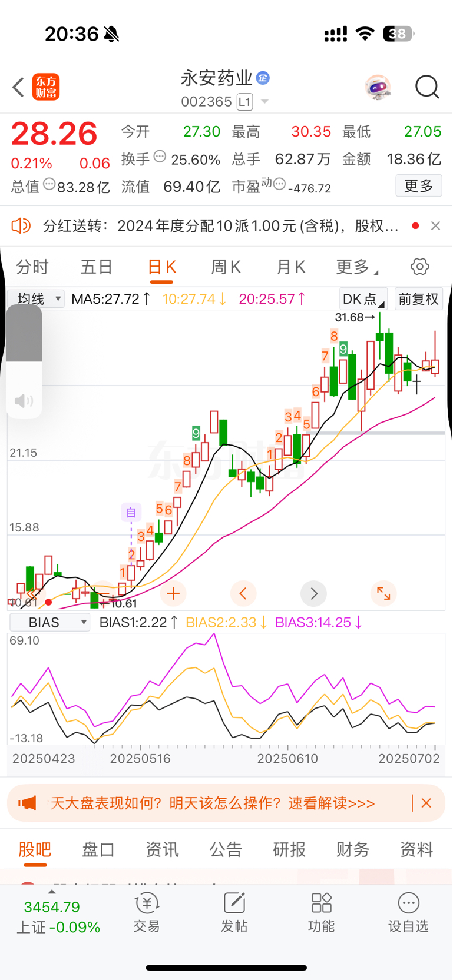Expand the 上证 index ticker panel
The width and height of the screenshot is (453, 980).
58,913
